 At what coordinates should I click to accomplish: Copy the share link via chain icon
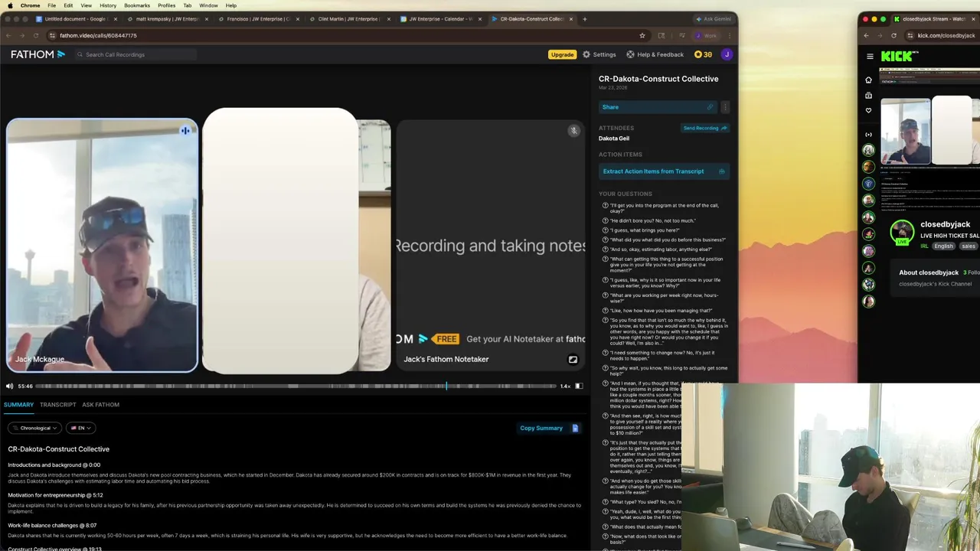click(x=710, y=107)
